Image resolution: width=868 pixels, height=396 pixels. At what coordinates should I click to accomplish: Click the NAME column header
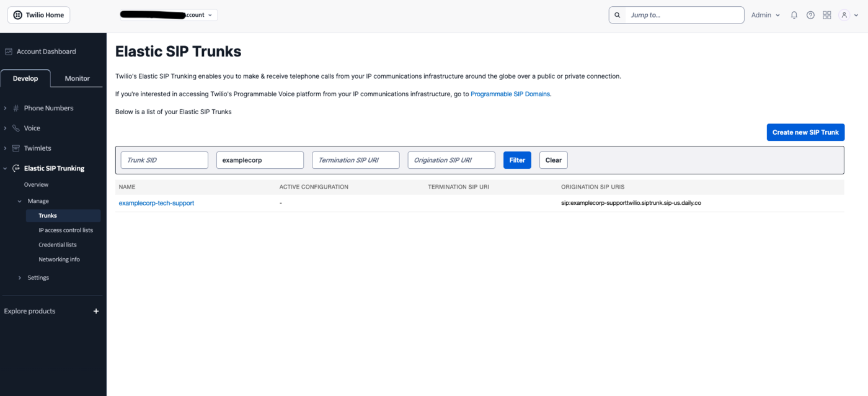[127, 187]
